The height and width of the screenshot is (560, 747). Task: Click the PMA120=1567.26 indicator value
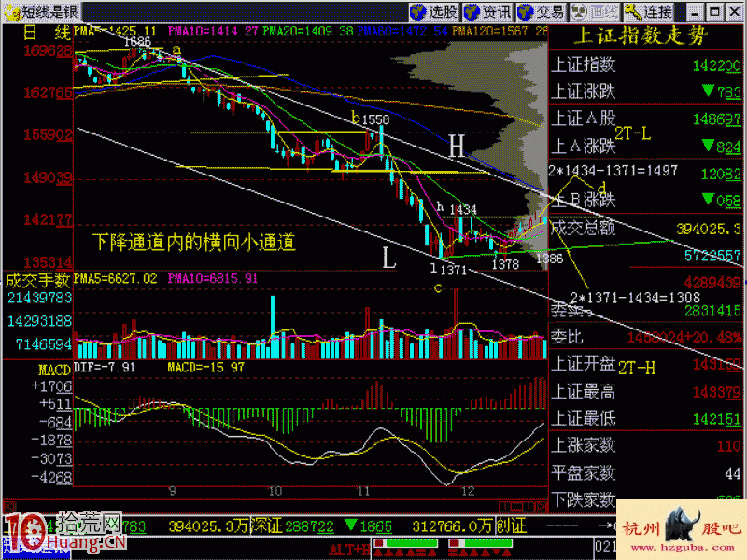click(500, 32)
